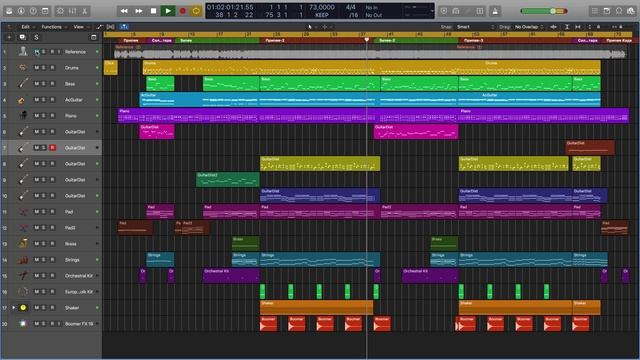Disable record on selected GuitarDist track seven
The height and width of the screenshot is (360, 640).
coord(52,148)
